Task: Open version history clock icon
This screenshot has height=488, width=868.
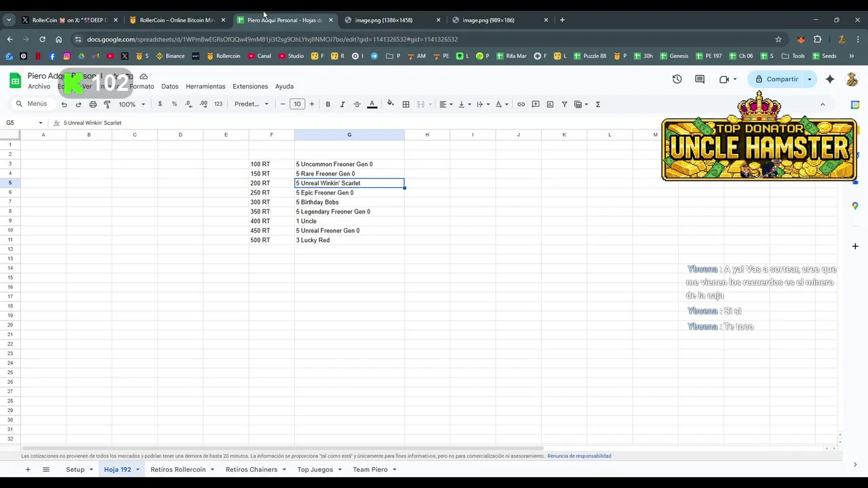Action: (677, 79)
